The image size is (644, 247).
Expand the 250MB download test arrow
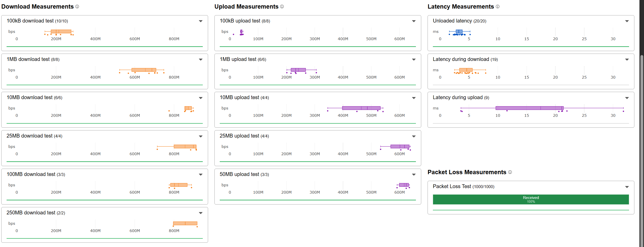click(201, 213)
